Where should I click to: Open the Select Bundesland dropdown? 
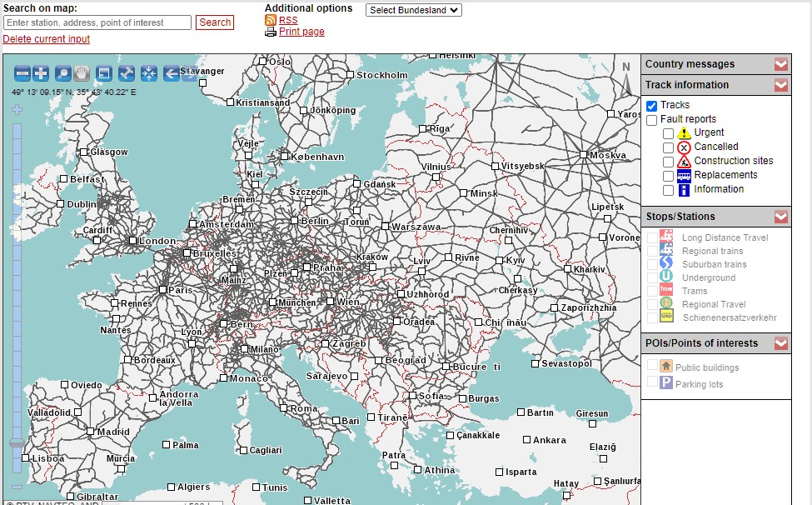pos(414,10)
